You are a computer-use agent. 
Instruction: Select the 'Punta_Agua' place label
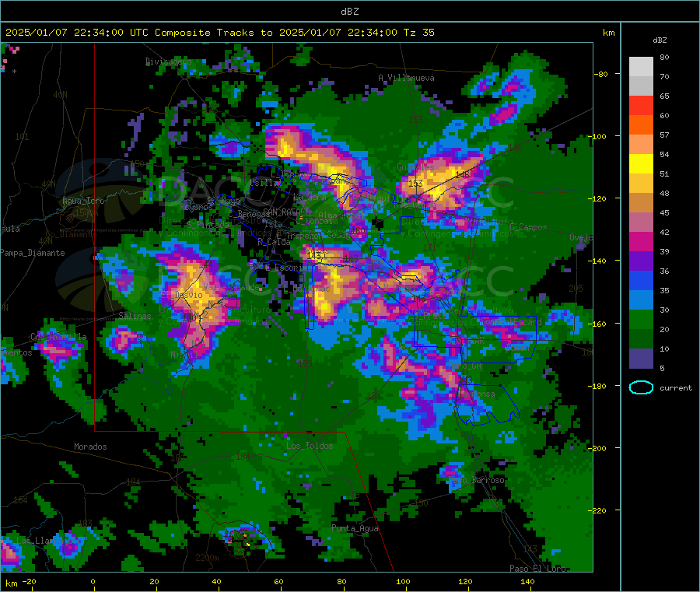tap(355, 528)
